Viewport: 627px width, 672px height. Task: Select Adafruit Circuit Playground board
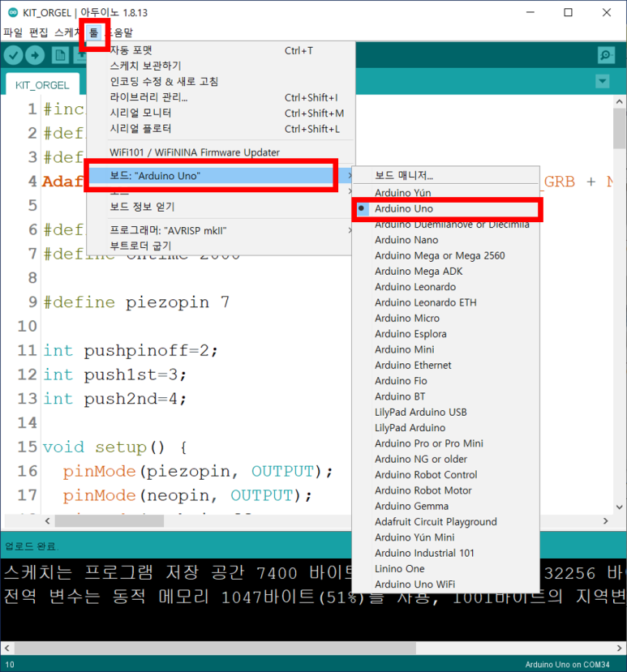click(445, 521)
